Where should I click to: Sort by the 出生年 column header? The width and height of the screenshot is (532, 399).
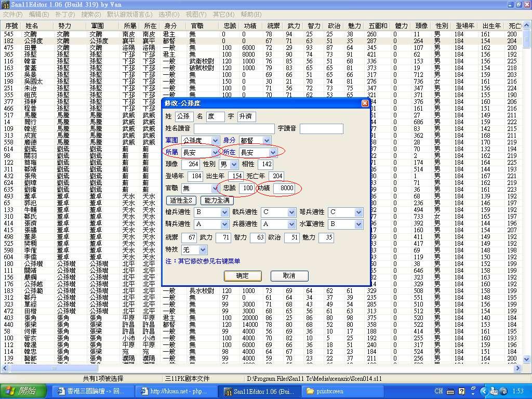(491, 26)
